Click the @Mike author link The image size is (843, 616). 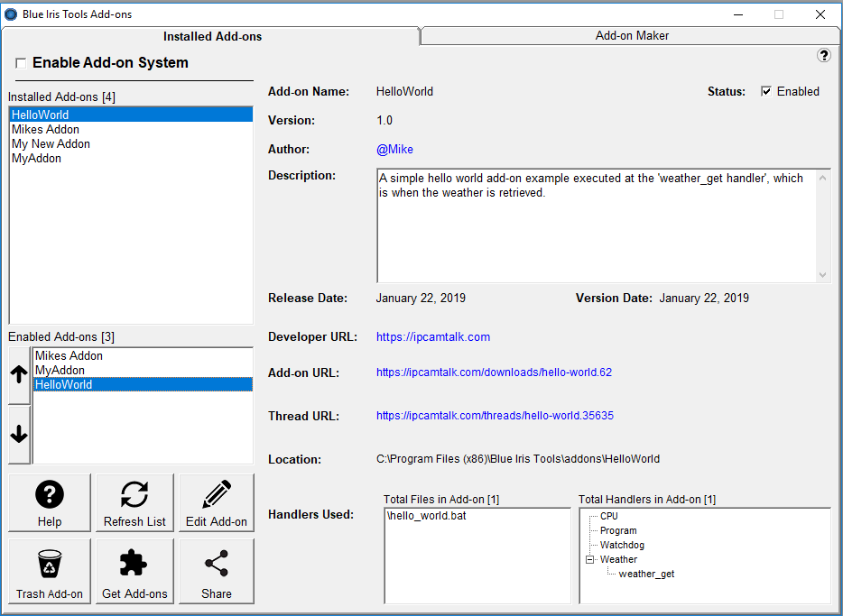[x=394, y=150]
